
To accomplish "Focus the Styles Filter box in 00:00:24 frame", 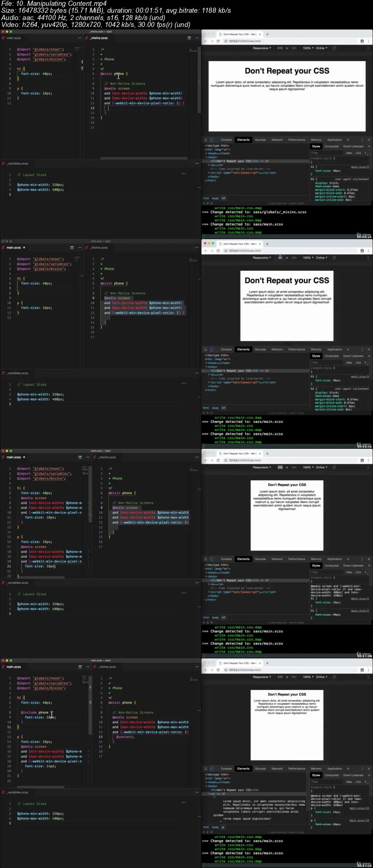I will click(x=326, y=153).
